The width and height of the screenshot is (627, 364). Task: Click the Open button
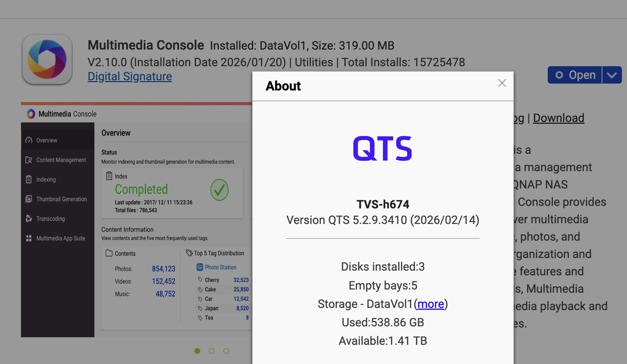tap(575, 75)
